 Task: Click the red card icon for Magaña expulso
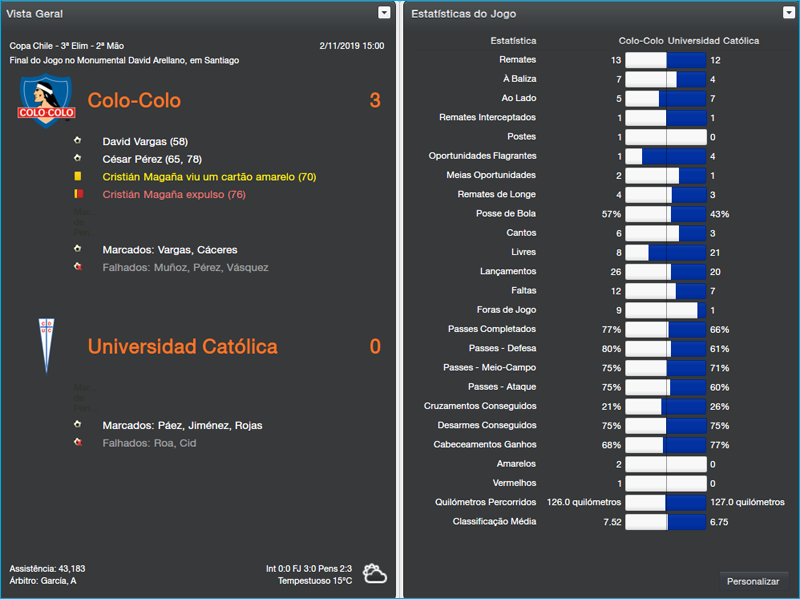77,195
